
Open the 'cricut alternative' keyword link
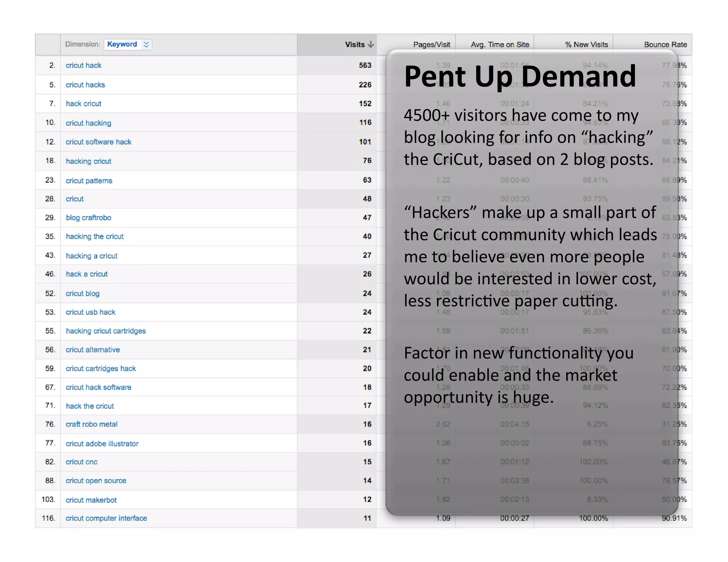pyautogui.click(x=93, y=350)
